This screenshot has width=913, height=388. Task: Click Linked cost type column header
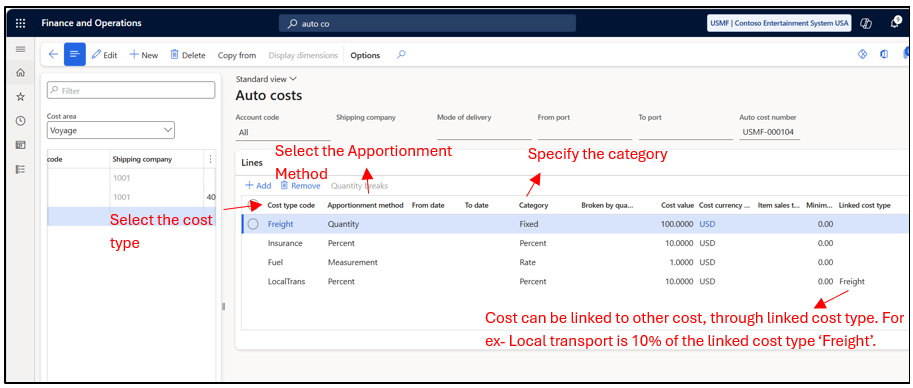click(865, 205)
